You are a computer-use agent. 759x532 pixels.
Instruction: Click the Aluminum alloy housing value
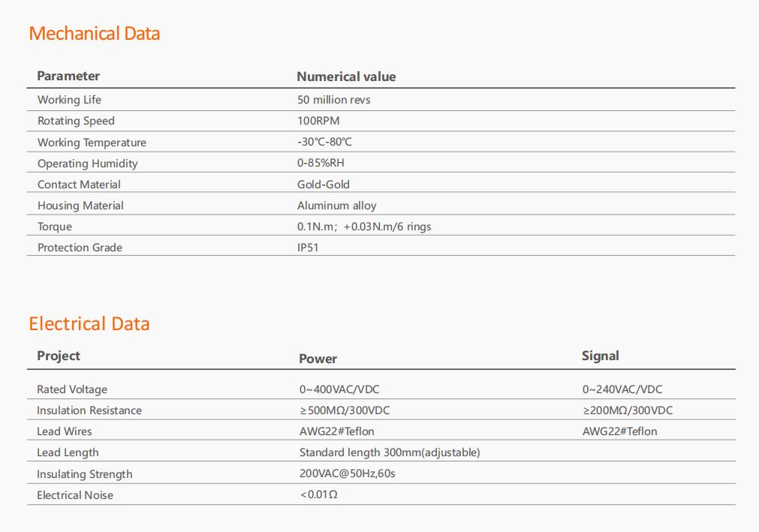[x=336, y=206]
